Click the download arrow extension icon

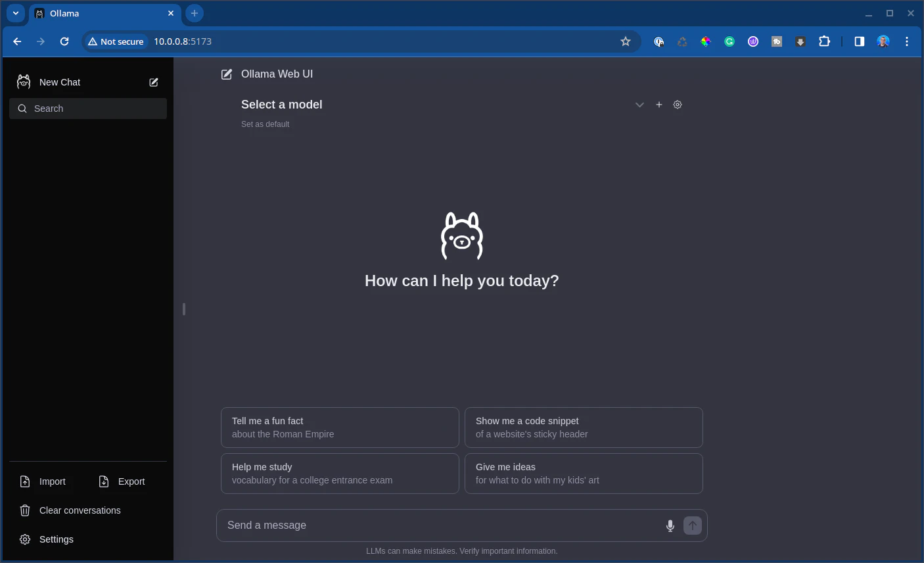coord(800,41)
